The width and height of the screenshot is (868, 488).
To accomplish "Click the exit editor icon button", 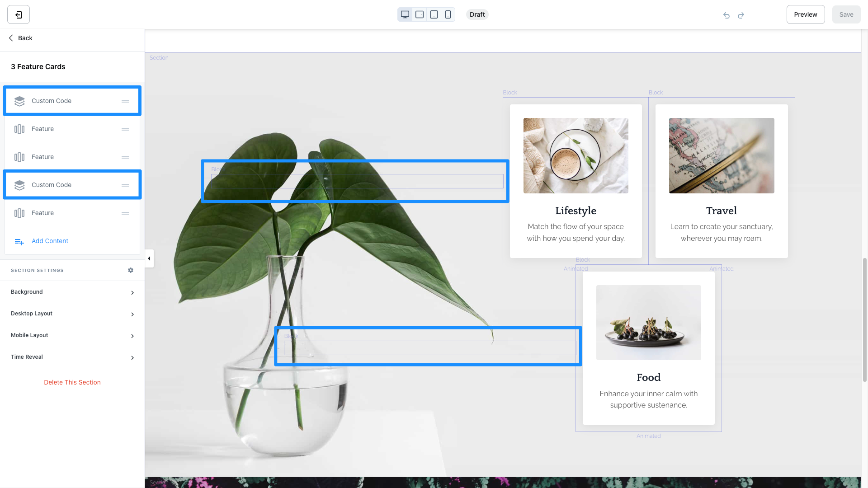I will (19, 15).
